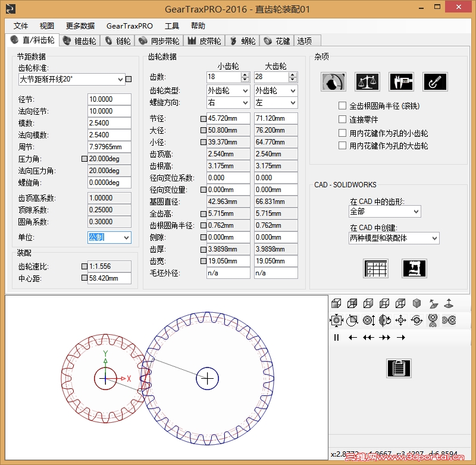Enable 全齿根圆角半径 (滚铣) checkbox
The height and width of the screenshot is (465, 476).
(343, 106)
